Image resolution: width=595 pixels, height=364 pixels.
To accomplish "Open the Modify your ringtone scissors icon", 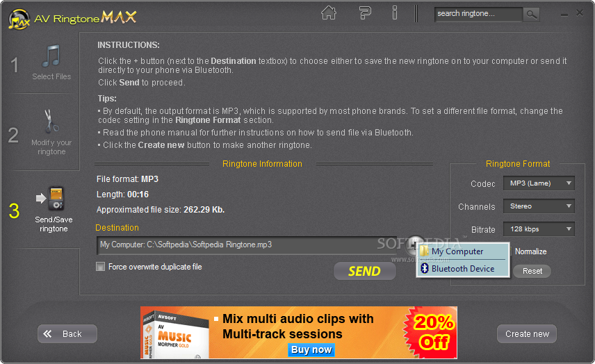I will 51,122.
